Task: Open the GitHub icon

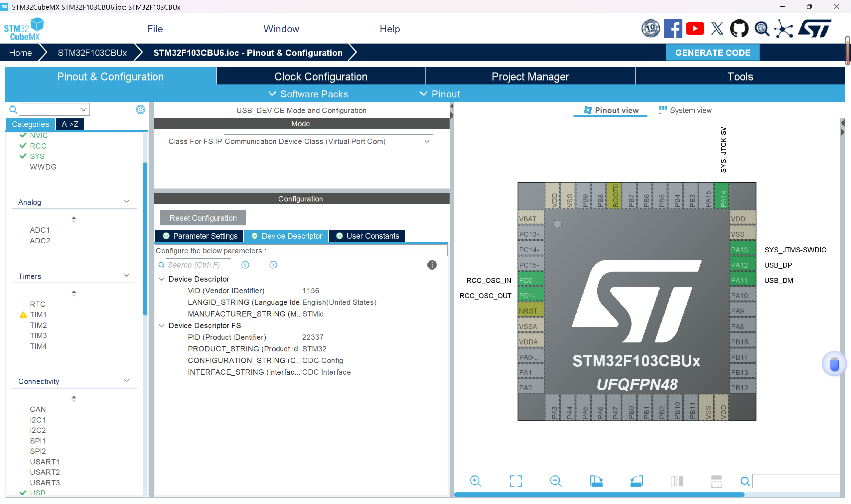Action: coord(739,29)
